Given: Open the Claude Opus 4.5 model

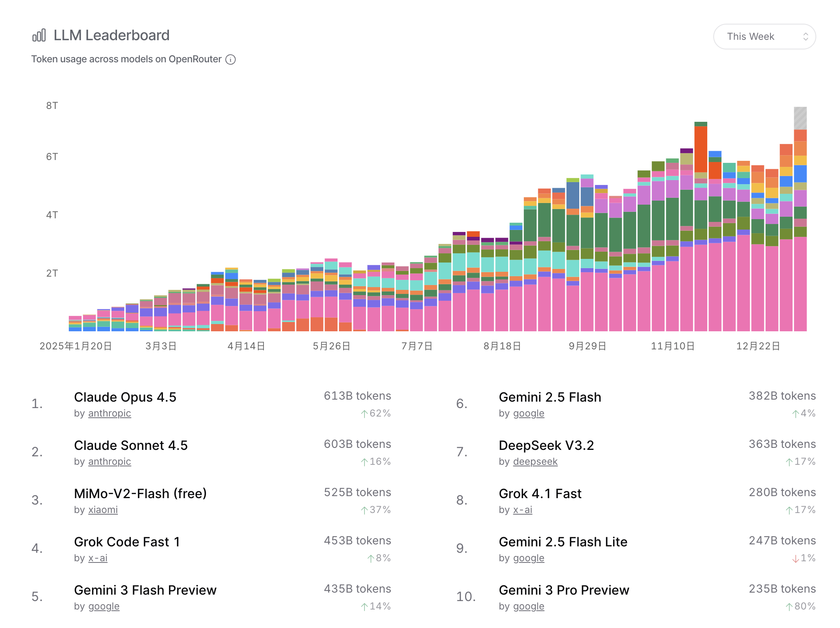Looking at the screenshot, I should pyautogui.click(x=125, y=397).
